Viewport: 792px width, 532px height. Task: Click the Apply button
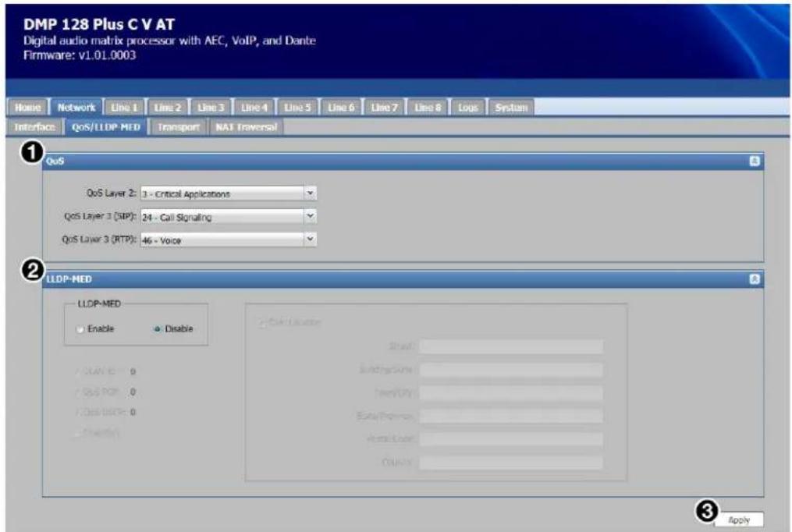pos(739,520)
